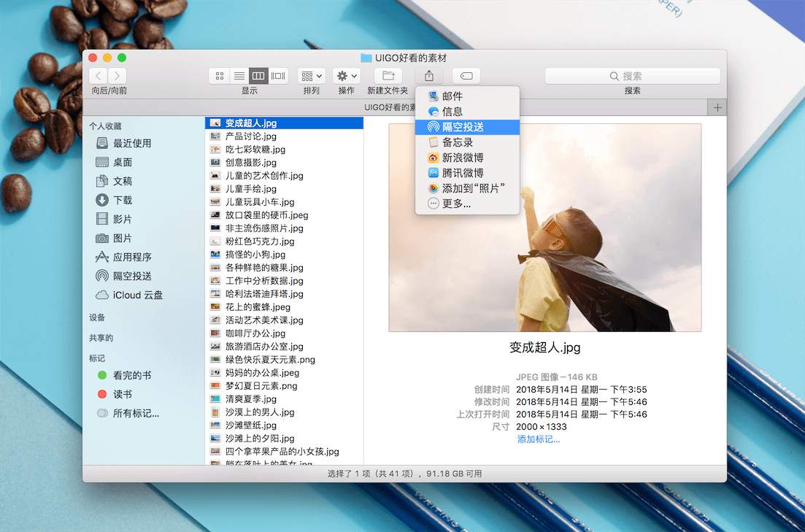This screenshot has height=532, width=805.
Task: Select file 吃七彩软糖.jpg
Action: [x=285, y=150]
